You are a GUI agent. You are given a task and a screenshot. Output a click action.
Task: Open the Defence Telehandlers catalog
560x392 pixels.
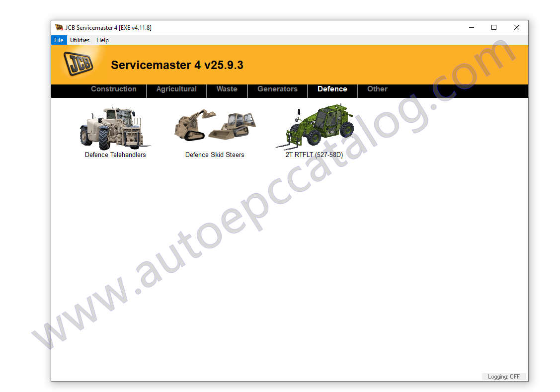click(115, 155)
